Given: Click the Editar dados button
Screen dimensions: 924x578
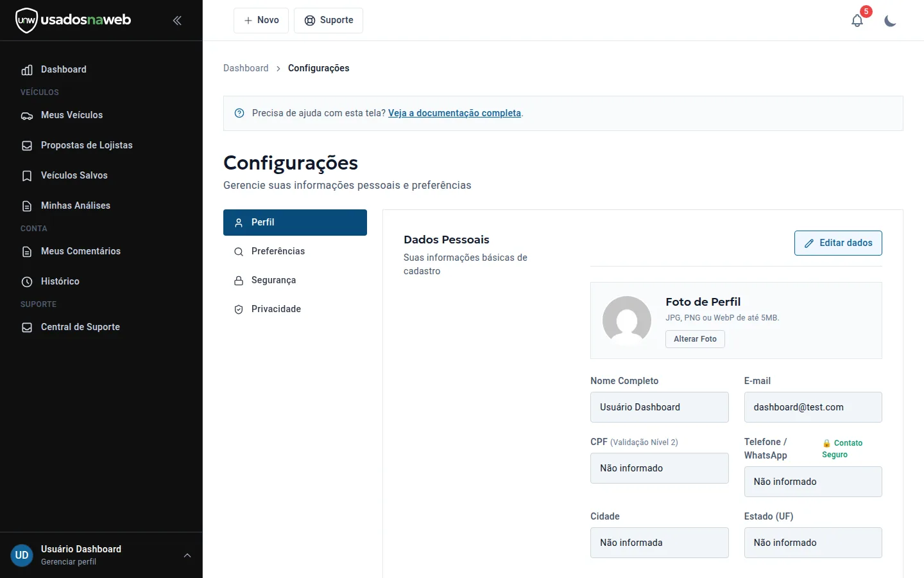Looking at the screenshot, I should tap(838, 243).
